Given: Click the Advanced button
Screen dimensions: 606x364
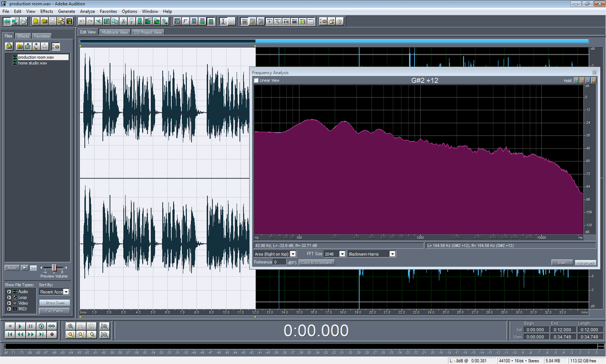Looking at the screenshot, I should click(585, 263).
